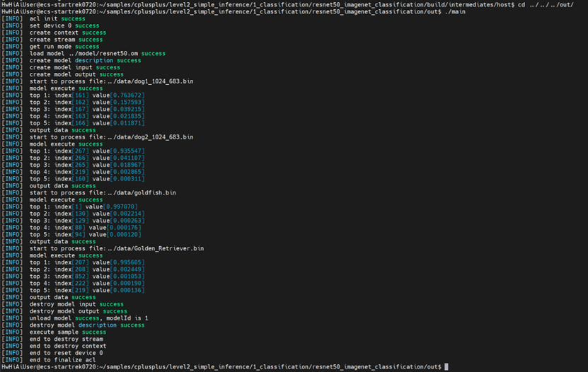Click the value 0.997070 for goldfish
588x372 pixels.
pos(120,207)
